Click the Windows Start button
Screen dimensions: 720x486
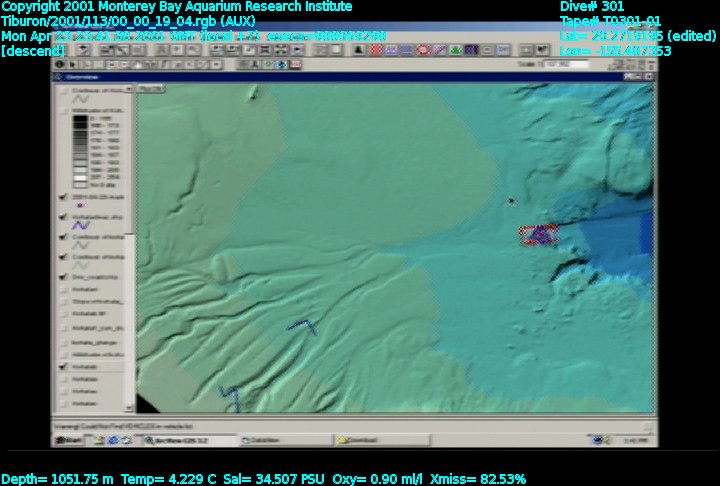pyautogui.click(x=68, y=440)
